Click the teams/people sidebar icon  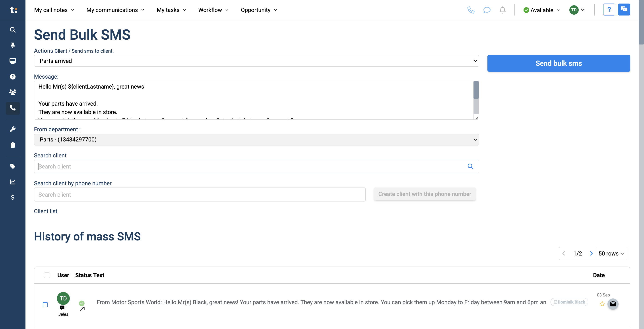coord(12,92)
